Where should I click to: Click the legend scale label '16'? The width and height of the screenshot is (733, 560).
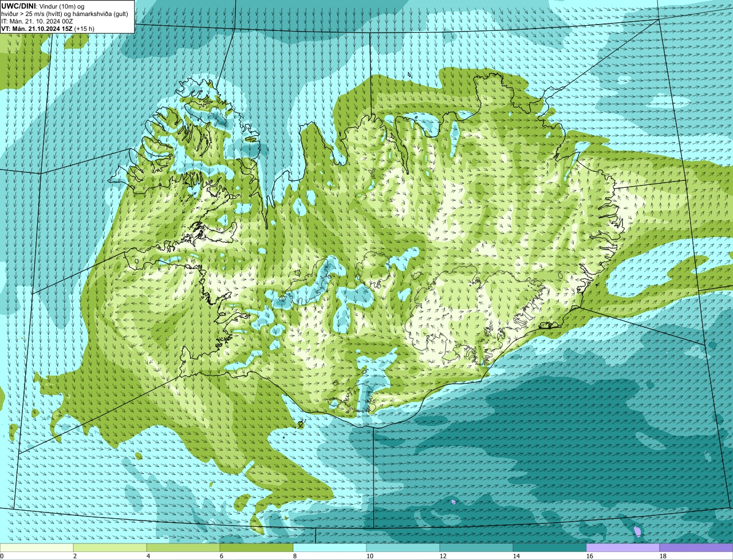[590, 556]
